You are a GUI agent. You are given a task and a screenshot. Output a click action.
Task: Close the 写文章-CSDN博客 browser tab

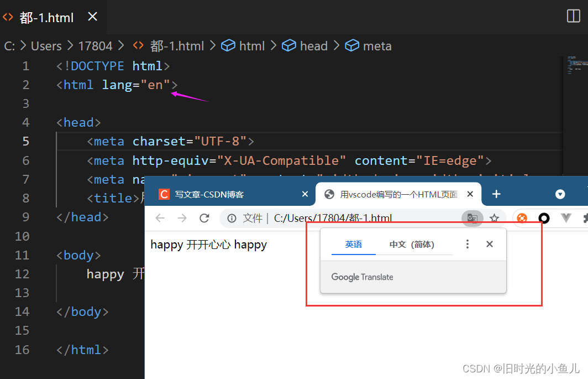click(305, 194)
